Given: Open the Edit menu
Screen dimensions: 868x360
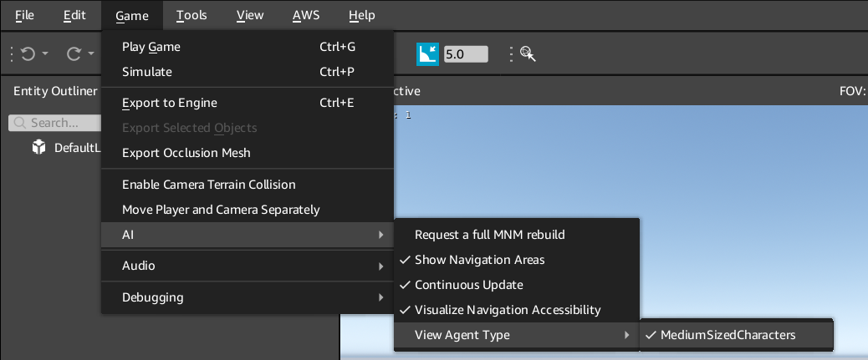Looking at the screenshot, I should [74, 15].
